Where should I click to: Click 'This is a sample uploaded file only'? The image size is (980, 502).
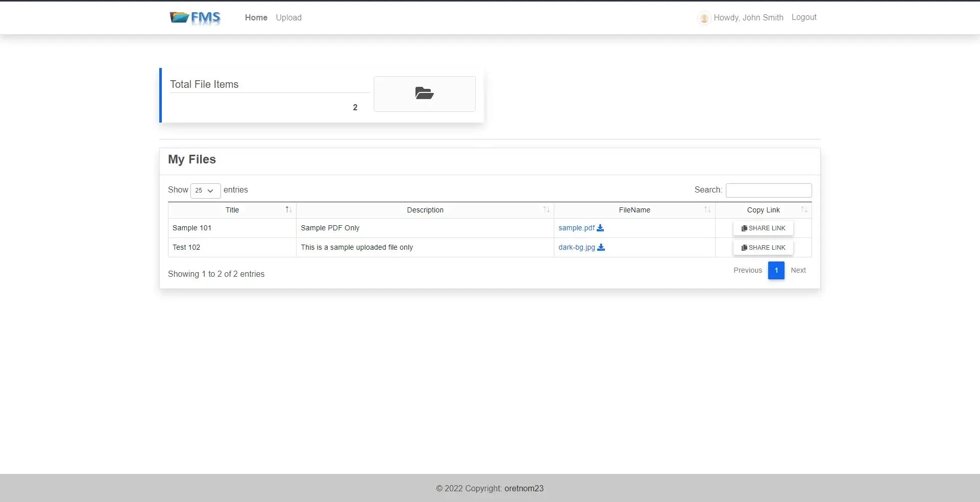pos(357,247)
